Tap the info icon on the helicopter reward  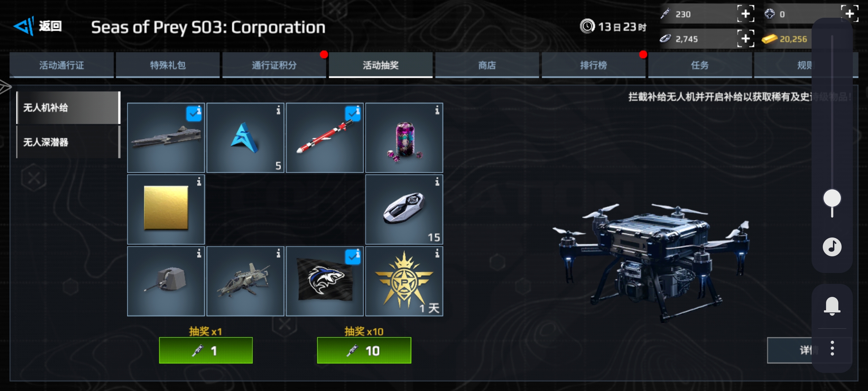click(278, 253)
